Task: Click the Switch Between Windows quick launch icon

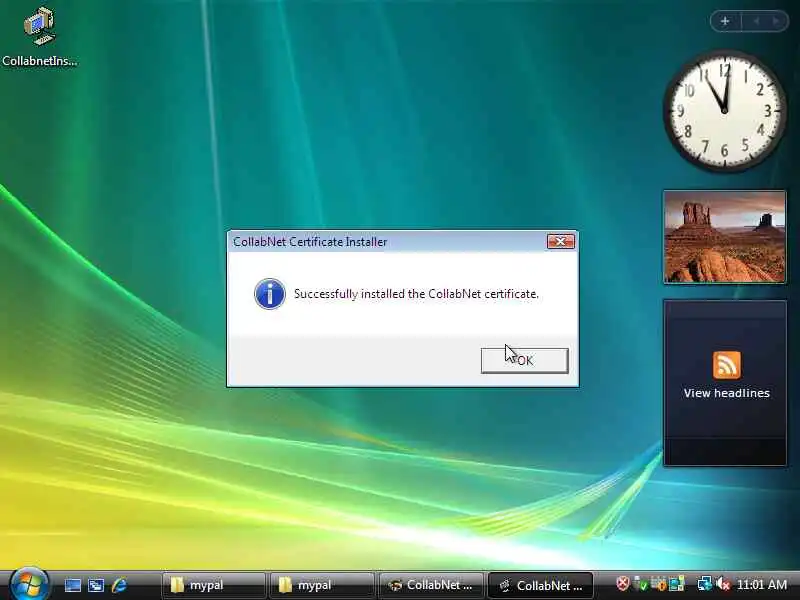Action: (96, 585)
